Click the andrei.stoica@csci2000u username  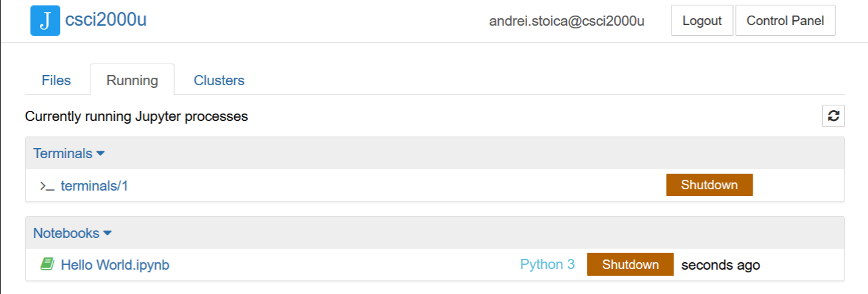[566, 21]
